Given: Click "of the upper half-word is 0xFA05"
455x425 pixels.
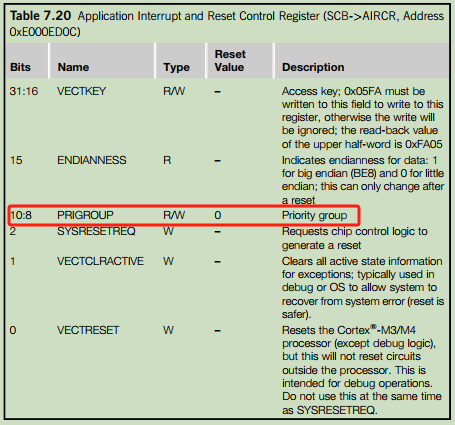Looking at the screenshot, I should [x=362, y=144].
